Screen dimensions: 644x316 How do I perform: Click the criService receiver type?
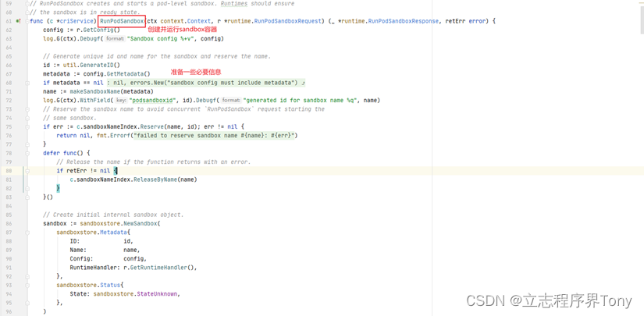tap(78, 21)
